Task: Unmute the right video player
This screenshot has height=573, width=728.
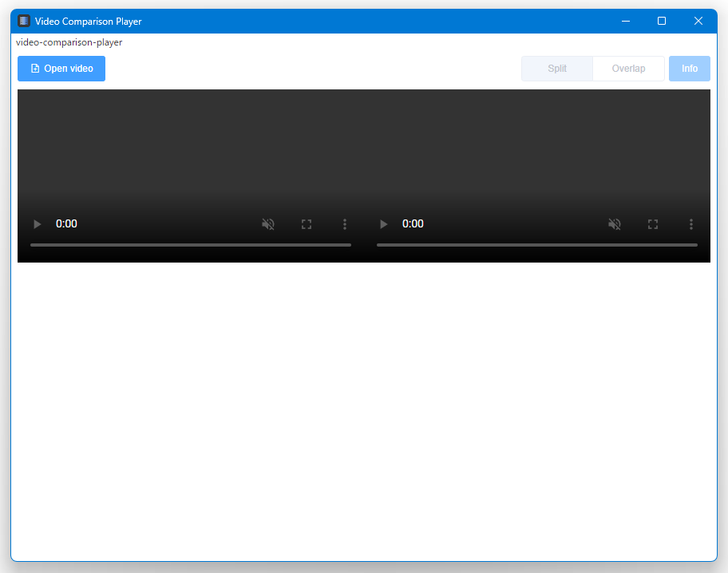Action: click(615, 224)
